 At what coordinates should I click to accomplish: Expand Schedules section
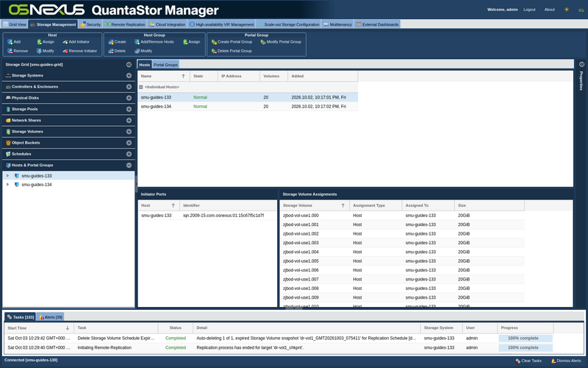click(129, 154)
